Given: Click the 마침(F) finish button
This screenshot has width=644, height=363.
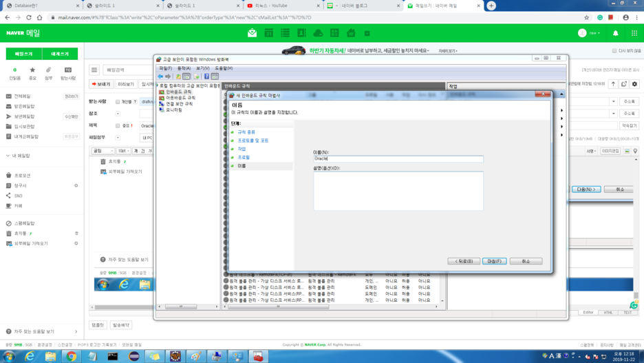Looking at the screenshot, I should pyautogui.click(x=495, y=261).
